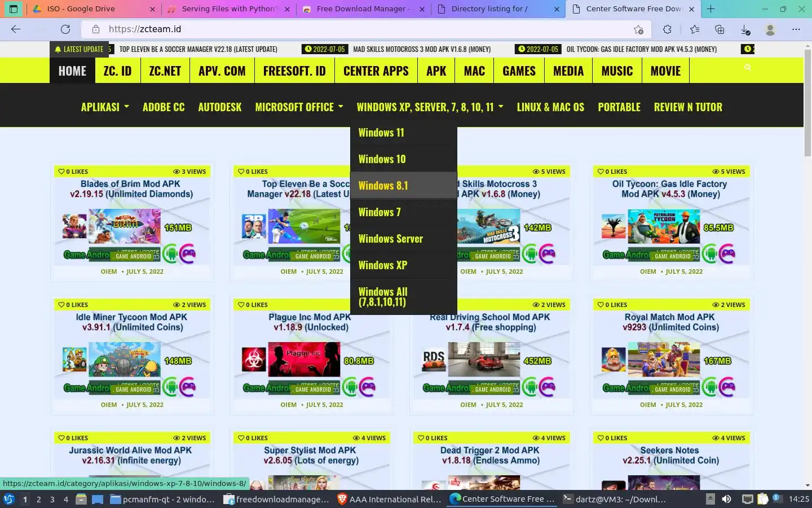The image size is (812, 508).
Task: Open the GAMES nav link
Action: (x=519, y=71)
